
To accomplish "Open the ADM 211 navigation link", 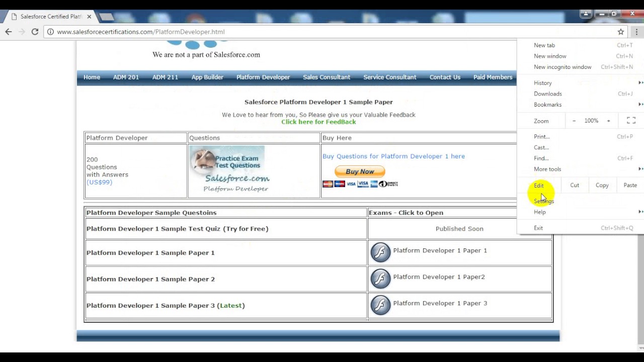I will click(x=165, y=77).
